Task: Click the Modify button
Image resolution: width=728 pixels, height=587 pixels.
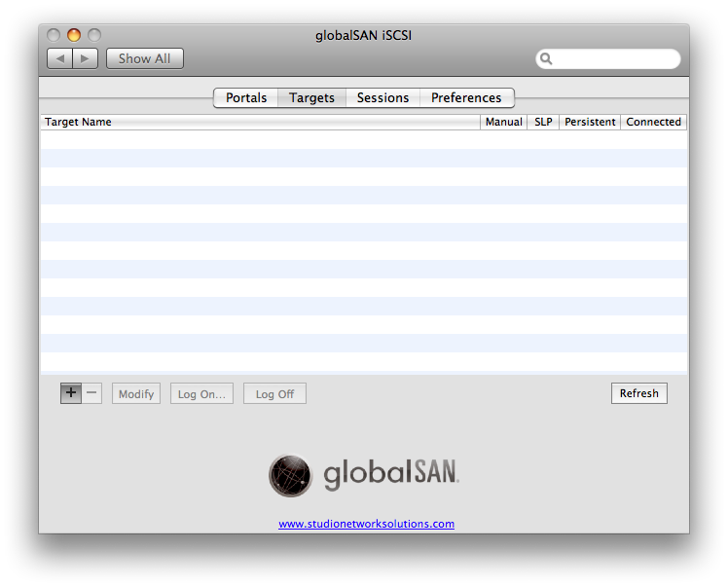Action: pos(136,394)
